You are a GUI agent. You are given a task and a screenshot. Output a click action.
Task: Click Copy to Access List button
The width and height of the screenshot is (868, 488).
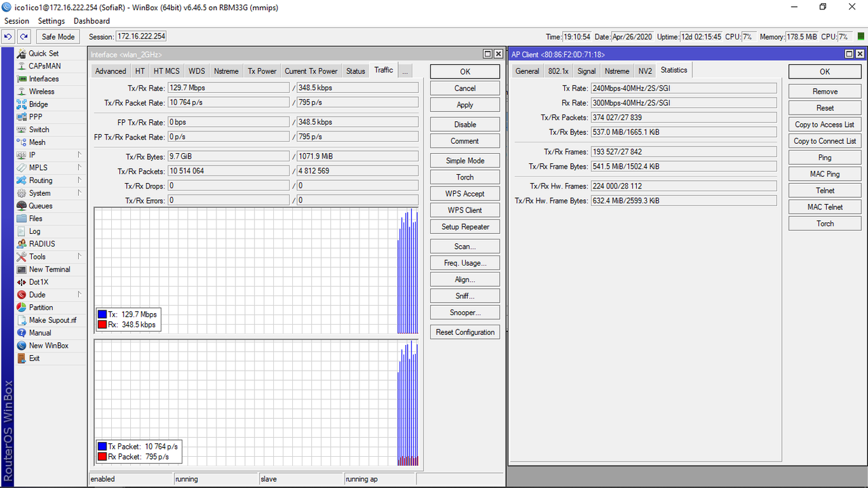[825, 124]
